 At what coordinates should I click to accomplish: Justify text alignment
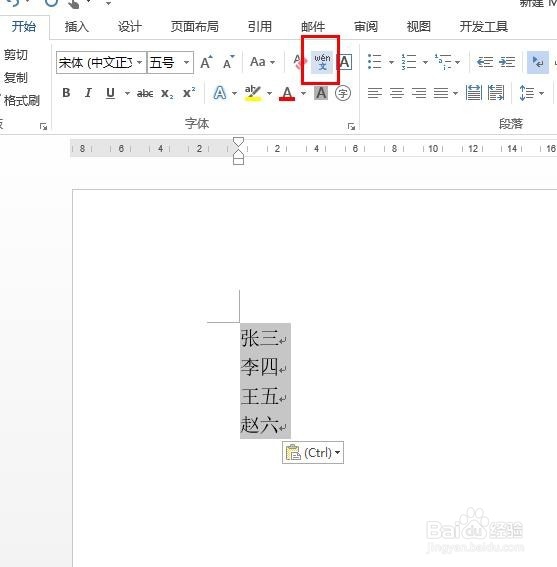(441, 93)
